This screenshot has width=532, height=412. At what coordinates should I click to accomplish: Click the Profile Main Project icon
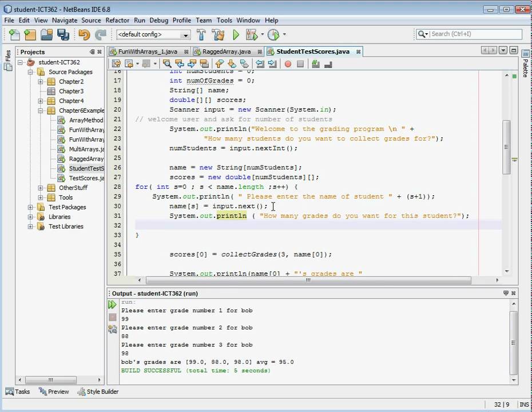tap(273, 34)
